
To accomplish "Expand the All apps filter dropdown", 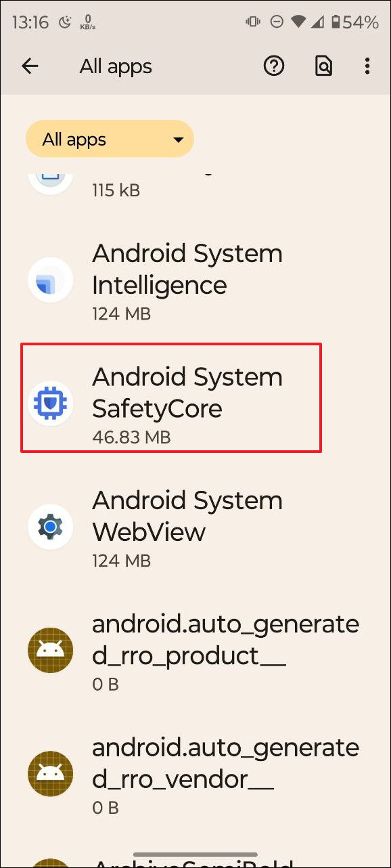I will pyautogui.click(x=110, y=139).
